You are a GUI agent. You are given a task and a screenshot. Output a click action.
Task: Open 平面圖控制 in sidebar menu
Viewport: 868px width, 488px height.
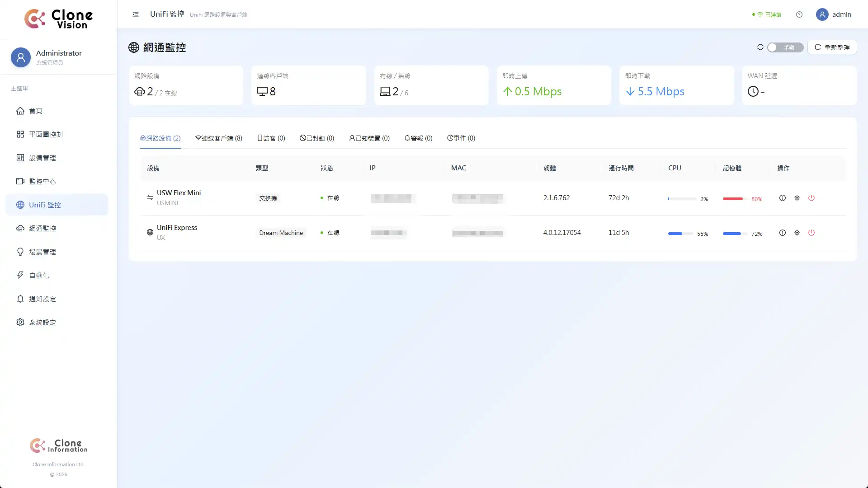point(46,134)
